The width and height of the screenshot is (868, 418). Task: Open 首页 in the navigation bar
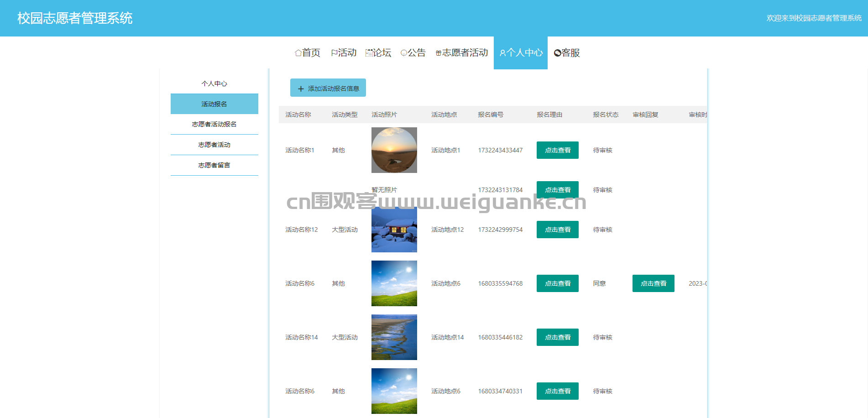pos(308,53)
